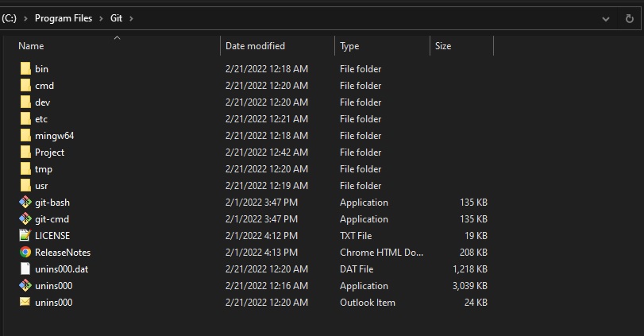This screenshot has height=336, width=644.
Task: Select the mingw64 folder icon
Action: click(x=25, y=136)
